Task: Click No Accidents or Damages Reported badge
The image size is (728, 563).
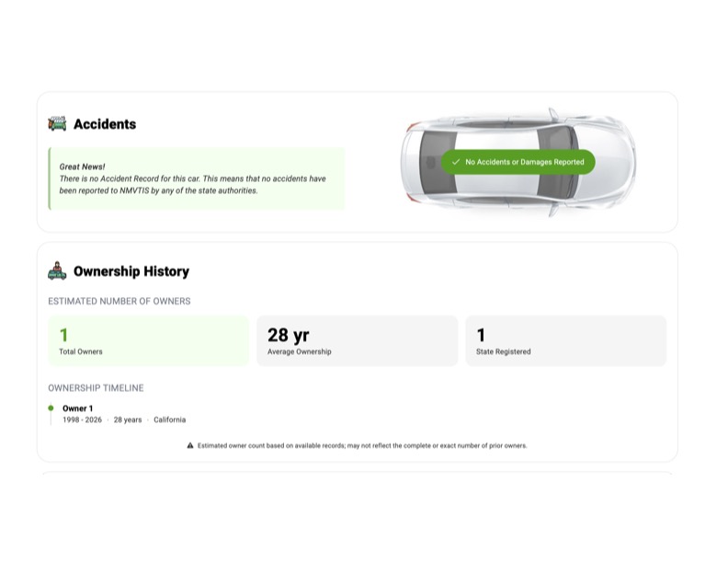Action: [518, 162]
